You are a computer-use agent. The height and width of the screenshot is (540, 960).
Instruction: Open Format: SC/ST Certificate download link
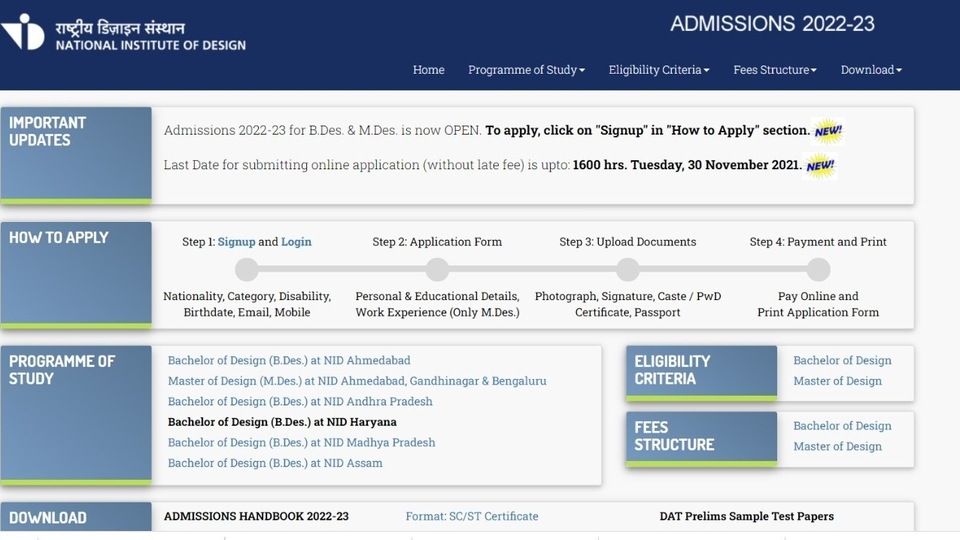click(x=472, y=516)
